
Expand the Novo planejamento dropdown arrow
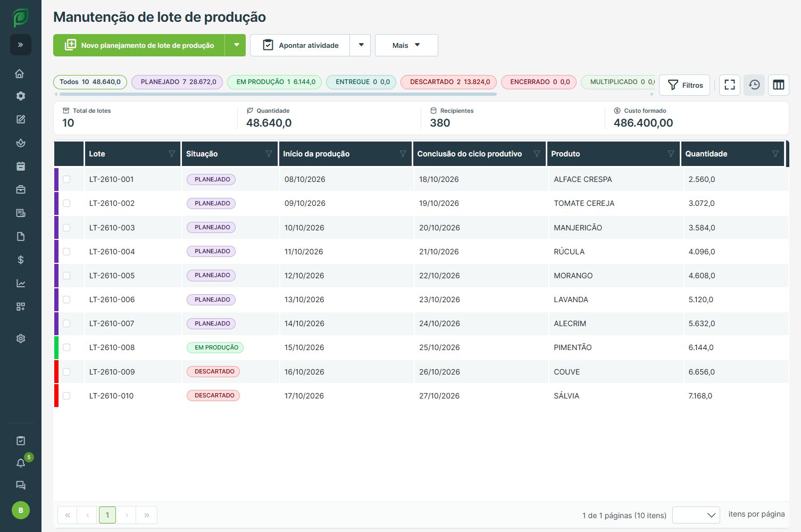point(236,45)
